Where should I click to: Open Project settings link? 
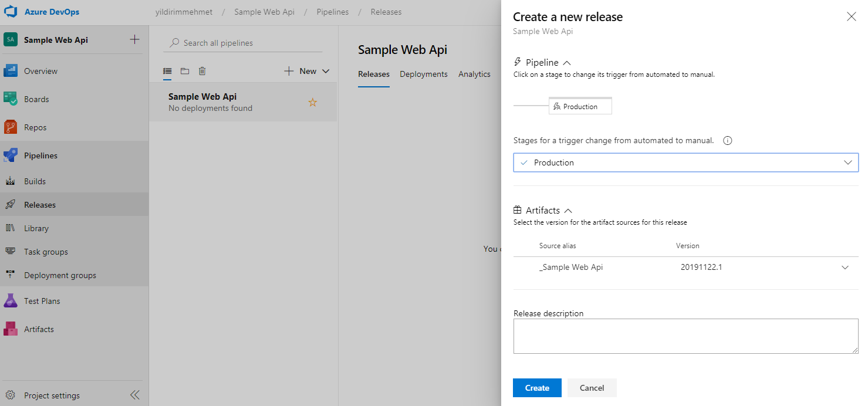pyautogui.click(x=52, y=395)
